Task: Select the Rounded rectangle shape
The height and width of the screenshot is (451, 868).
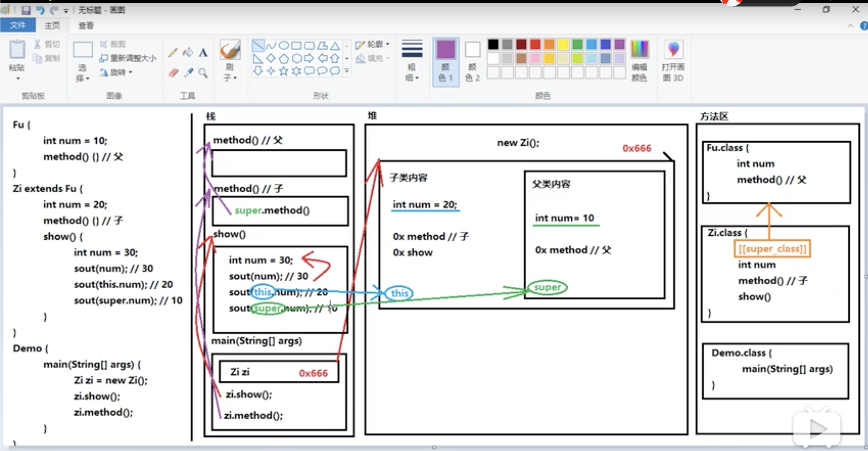Action: pos(310,45)
